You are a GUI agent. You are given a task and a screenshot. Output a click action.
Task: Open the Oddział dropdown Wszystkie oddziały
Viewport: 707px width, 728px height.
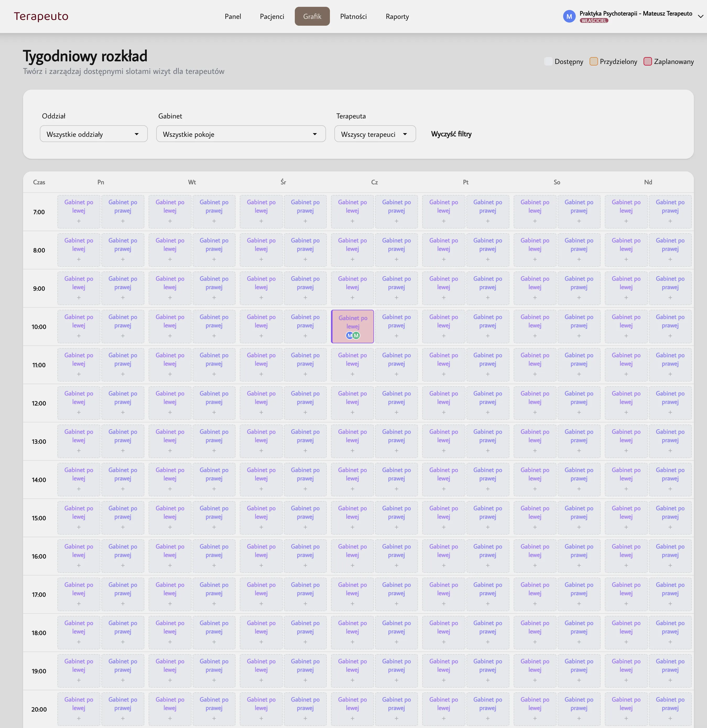pos(94,134)
